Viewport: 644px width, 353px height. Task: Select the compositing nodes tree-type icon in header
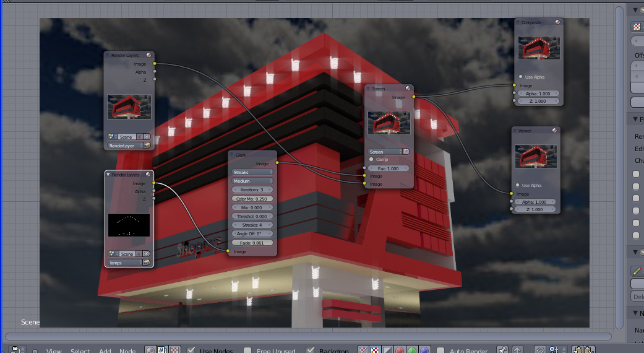(x=162, y=350)
